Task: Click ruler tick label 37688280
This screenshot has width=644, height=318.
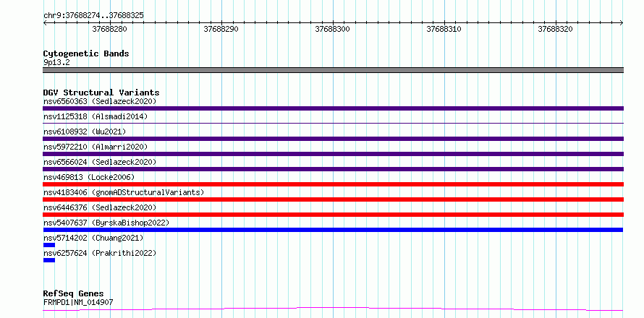Action: coord(110,29)
